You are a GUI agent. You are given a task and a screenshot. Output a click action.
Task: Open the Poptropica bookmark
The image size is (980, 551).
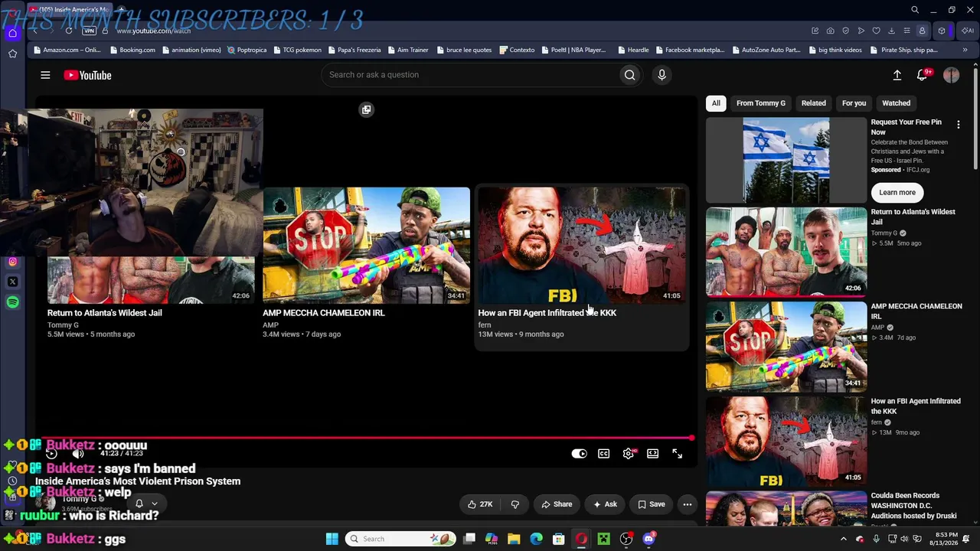click(x=247, y=50)
